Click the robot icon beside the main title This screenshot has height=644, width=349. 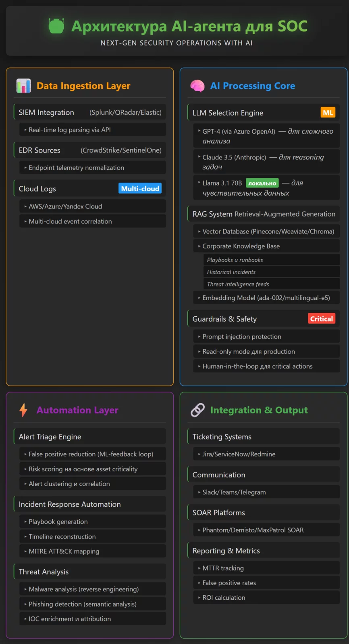coord(56,26)
